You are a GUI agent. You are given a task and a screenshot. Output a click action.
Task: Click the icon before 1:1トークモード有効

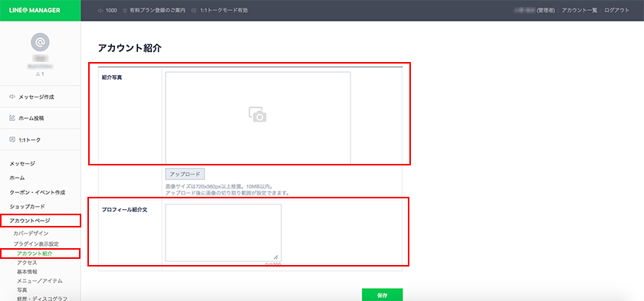pos(194,11)
